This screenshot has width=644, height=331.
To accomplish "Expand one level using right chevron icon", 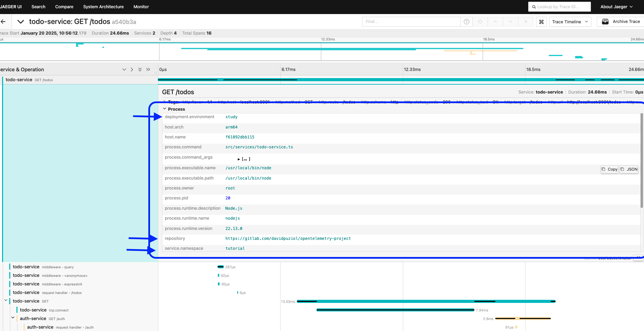I will pyautogui.click(x=132, y=70).
